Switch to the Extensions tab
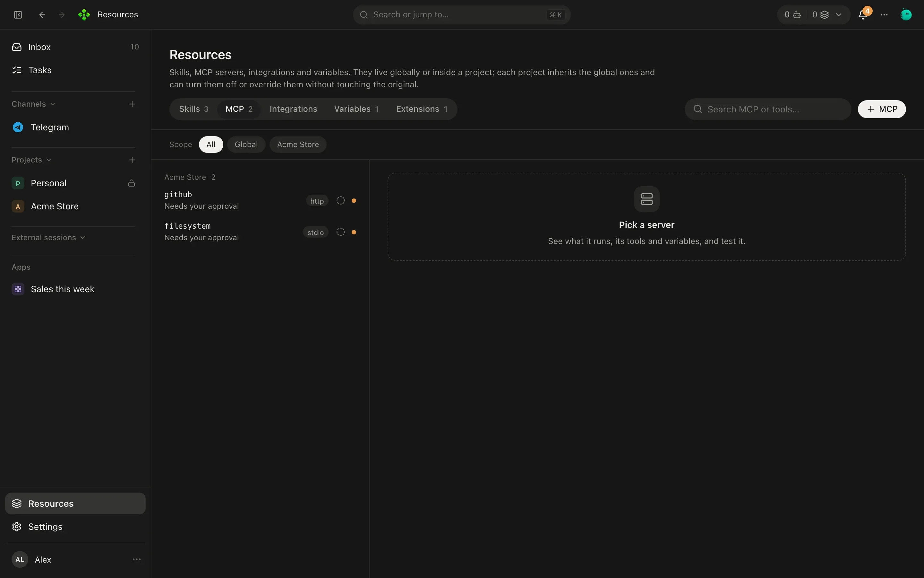 [422, 109]
